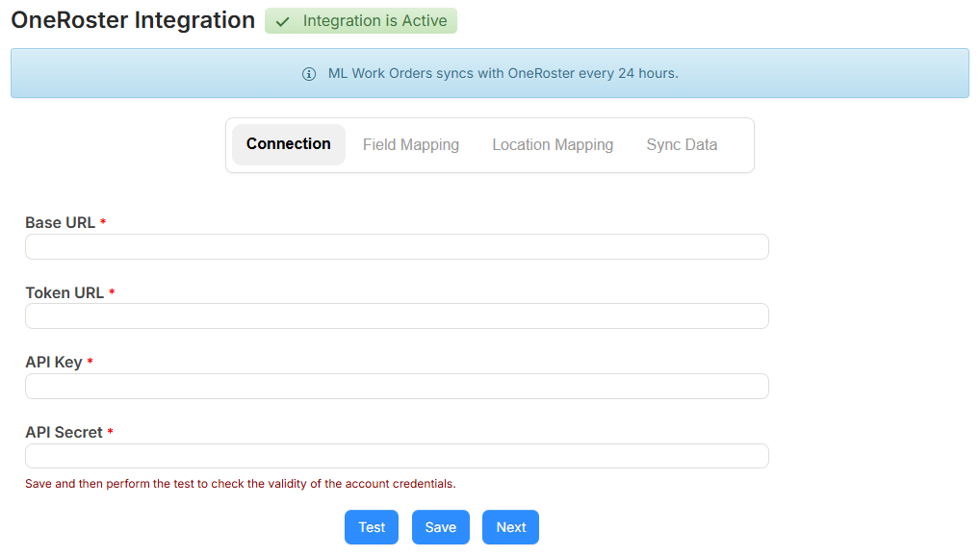Click the Base URL field label
Screen dimensions: 980x555
[60, 222]
